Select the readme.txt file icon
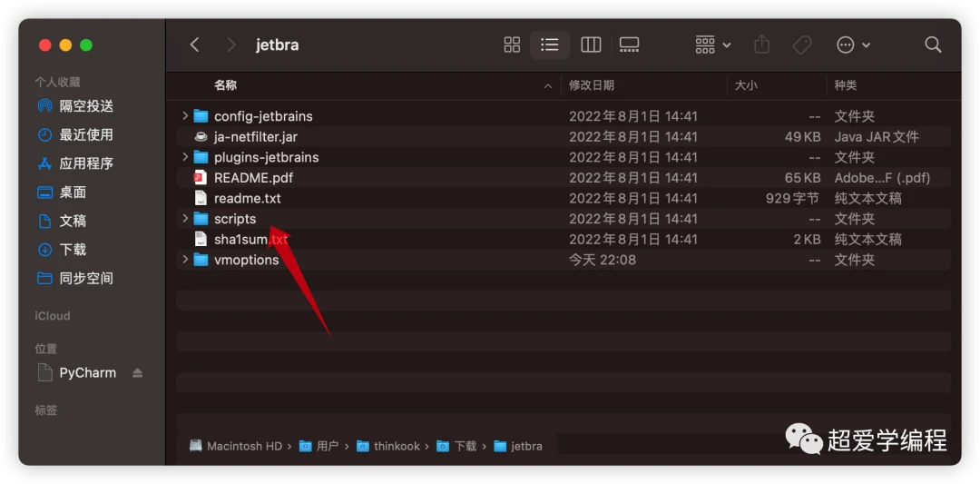 (x=201, y=198)
